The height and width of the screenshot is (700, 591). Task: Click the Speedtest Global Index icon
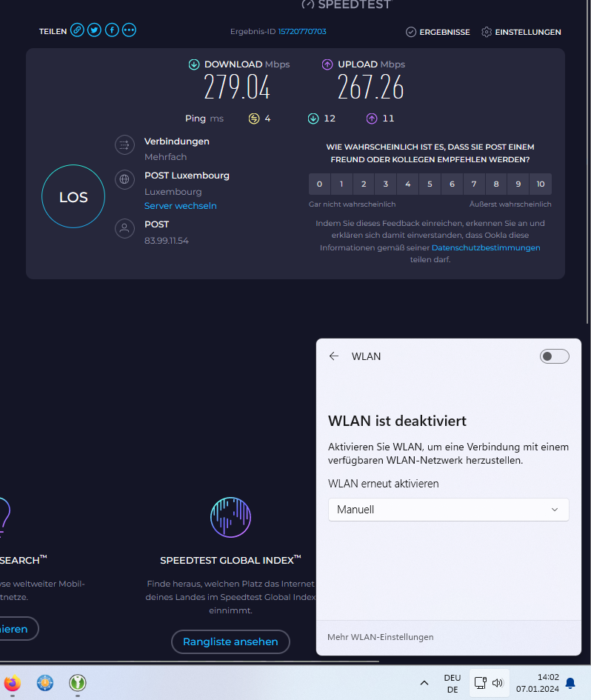[231, 518]
